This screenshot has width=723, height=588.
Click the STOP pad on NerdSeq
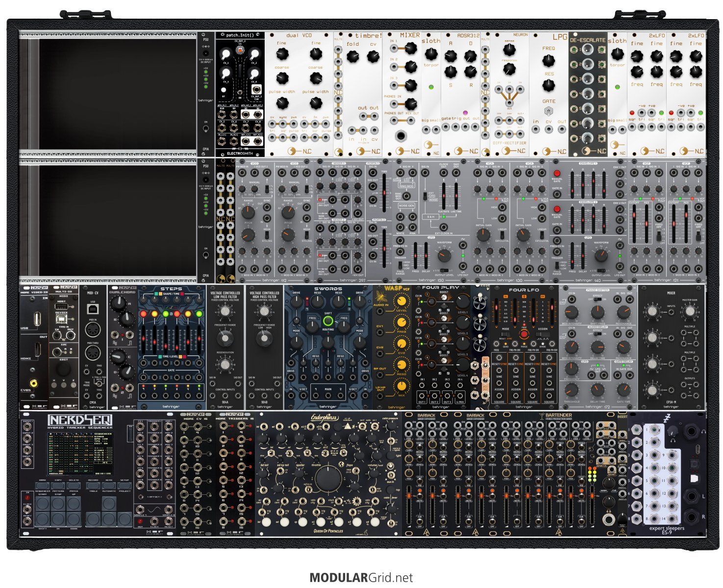[x=58, y=504]
